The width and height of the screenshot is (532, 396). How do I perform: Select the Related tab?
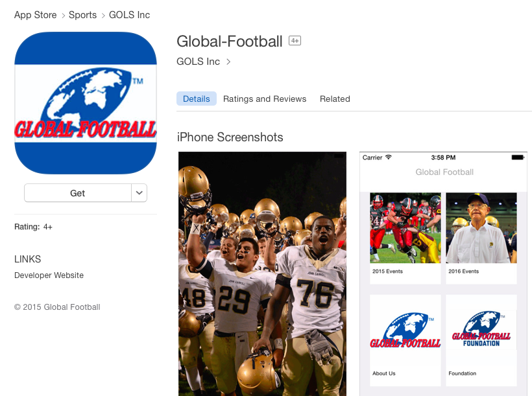(x=335, y=99)
